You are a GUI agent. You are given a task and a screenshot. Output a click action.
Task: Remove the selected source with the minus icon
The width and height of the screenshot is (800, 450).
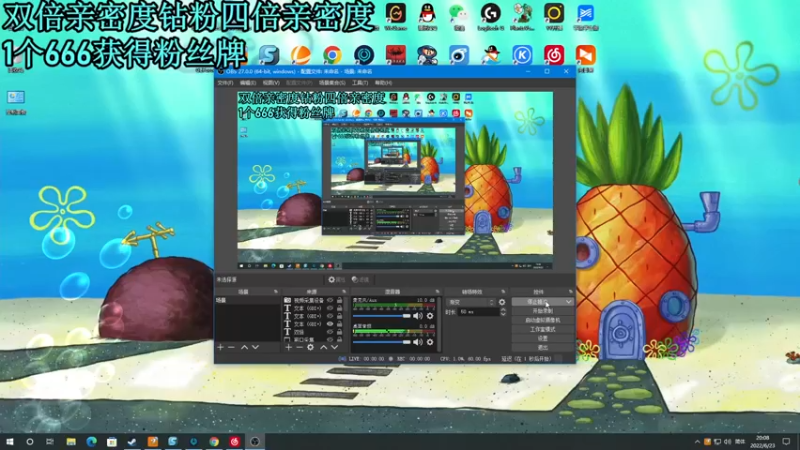299,347
